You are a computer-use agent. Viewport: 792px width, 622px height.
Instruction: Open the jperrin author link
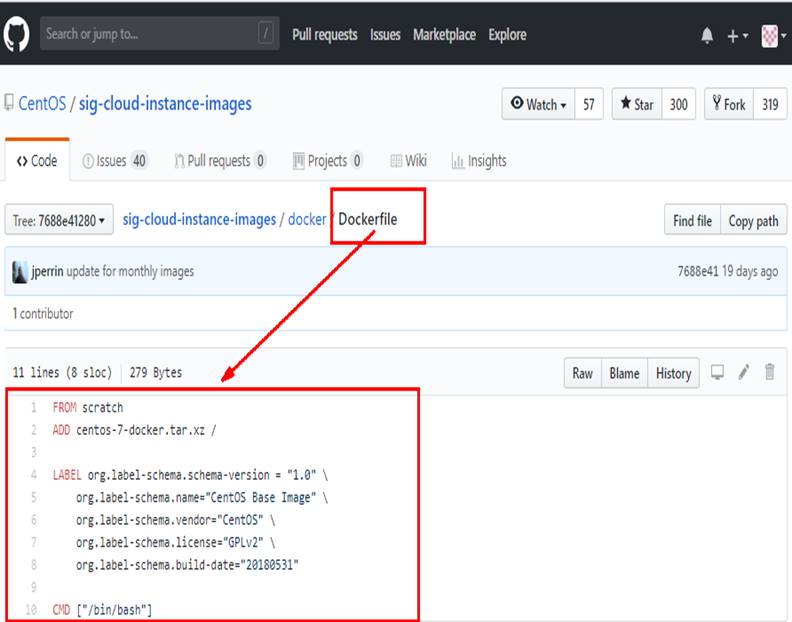(47, 271)
